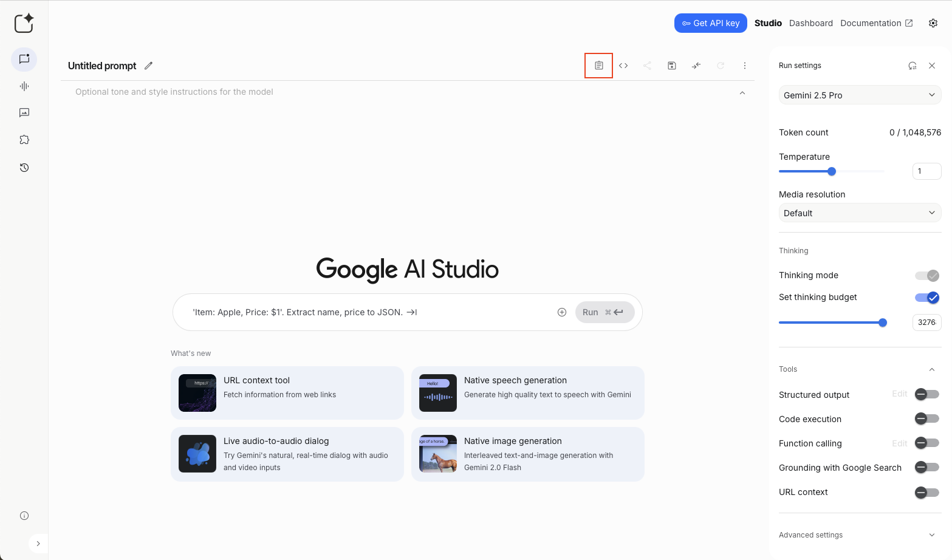Click the AI Studio logo icon
The image size is (952, 560).
tap(24, 23)
